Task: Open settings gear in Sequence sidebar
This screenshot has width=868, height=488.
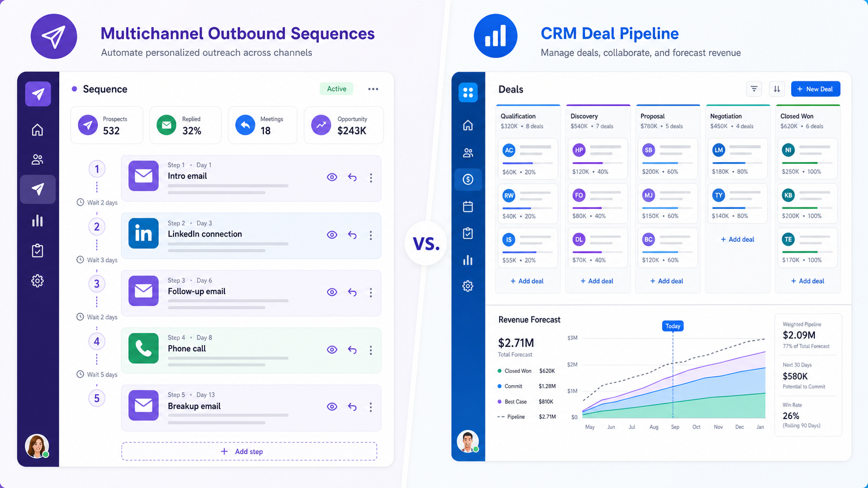Action: coord(37,281)
